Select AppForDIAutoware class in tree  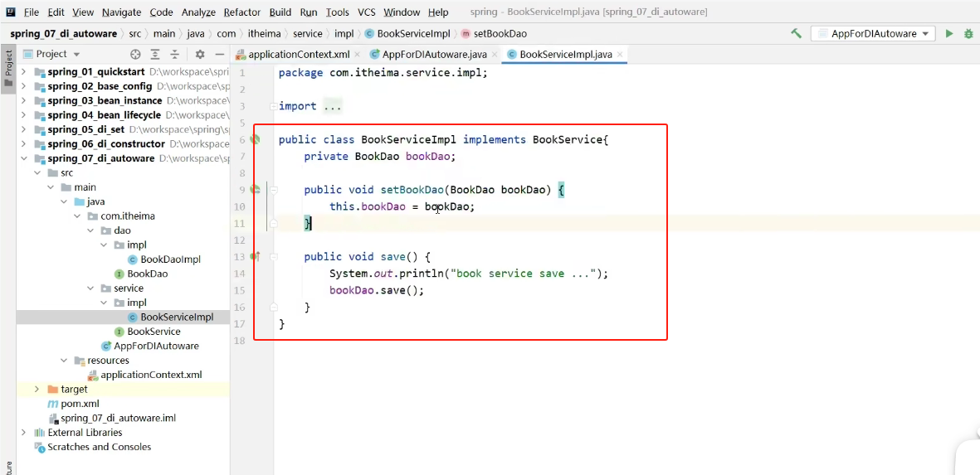[150, 346]
